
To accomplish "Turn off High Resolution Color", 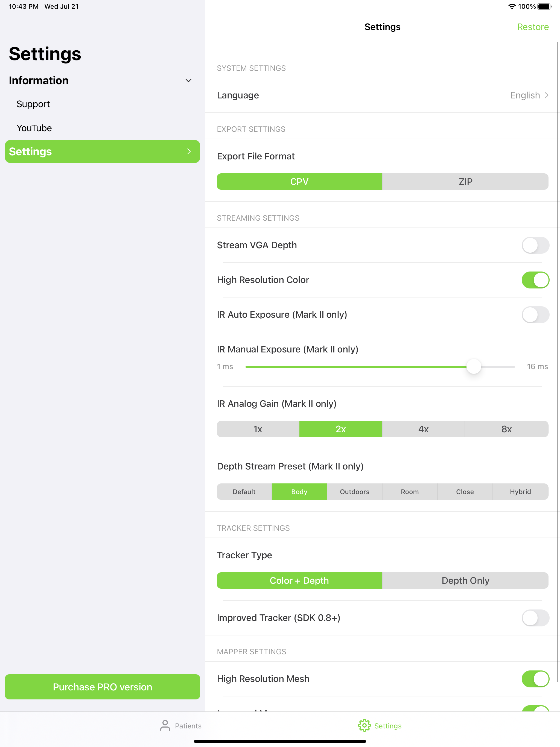I will (x=535, y=280).
